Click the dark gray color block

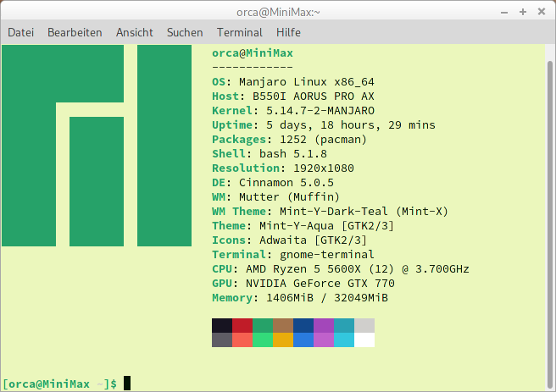(x=222, y=340)
